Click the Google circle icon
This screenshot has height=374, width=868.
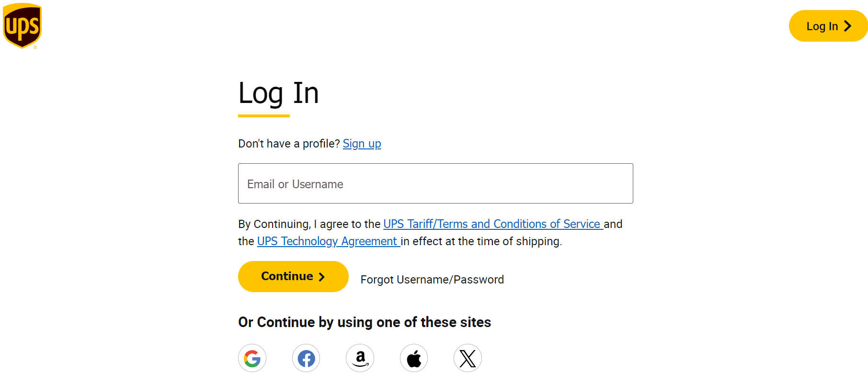pos(252,358)
